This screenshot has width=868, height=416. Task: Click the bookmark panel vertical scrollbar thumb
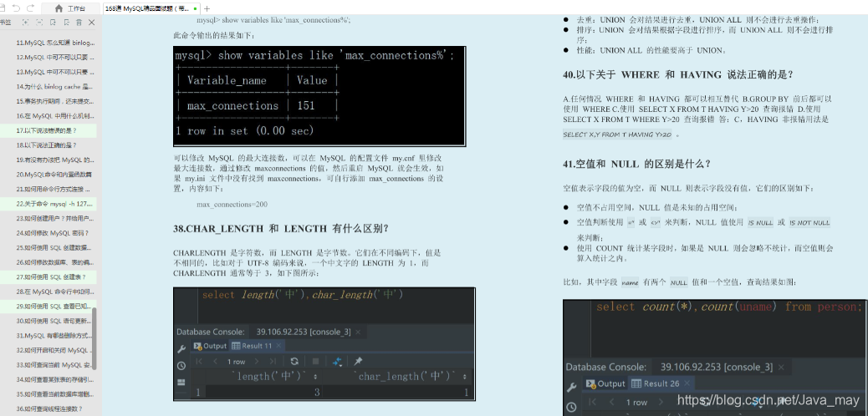pyautogui.click(x=94, y=338)
